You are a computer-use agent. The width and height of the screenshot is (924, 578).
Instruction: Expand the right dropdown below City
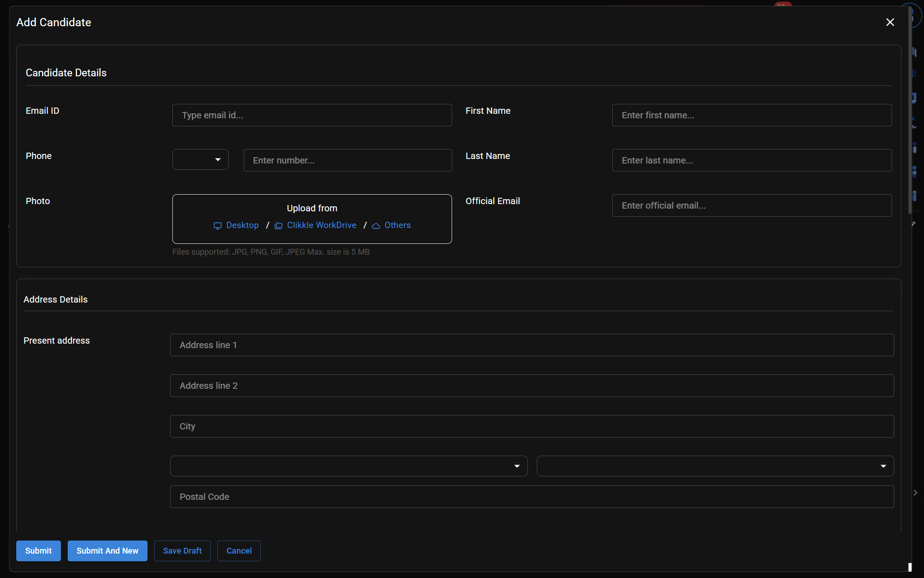[x=715, y=466]
